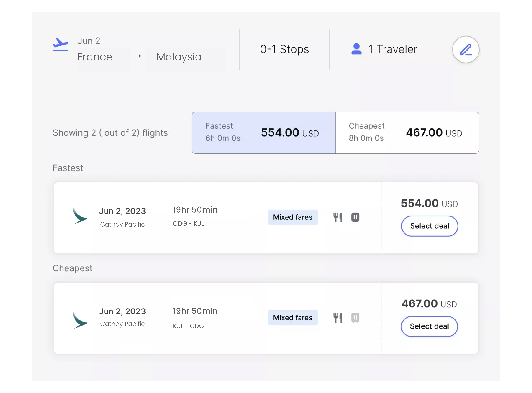Click the luggage icon on the 554.00 USD flight
The width and height of the screenshot is (532, 393).
click(355, 217)
